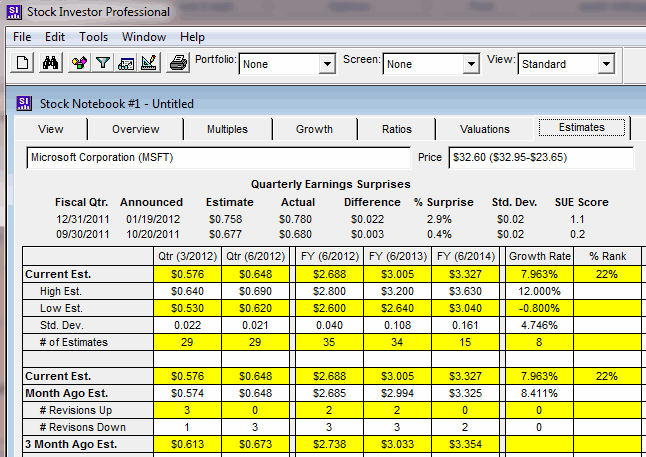Open the Window menu
This screenshot has height=457, width=646.
click(144, 37)
